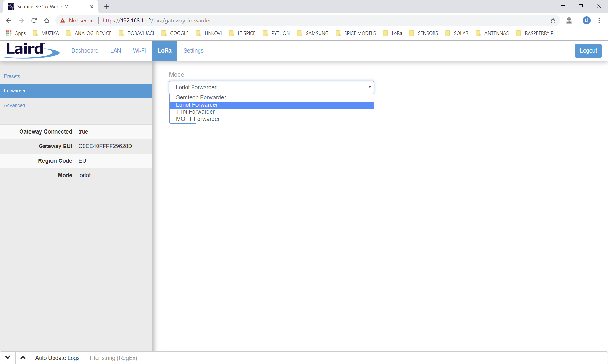Click the Lj profile avatar icon
The height and width of the screenshot is (364, 608).
click(586, 21)
